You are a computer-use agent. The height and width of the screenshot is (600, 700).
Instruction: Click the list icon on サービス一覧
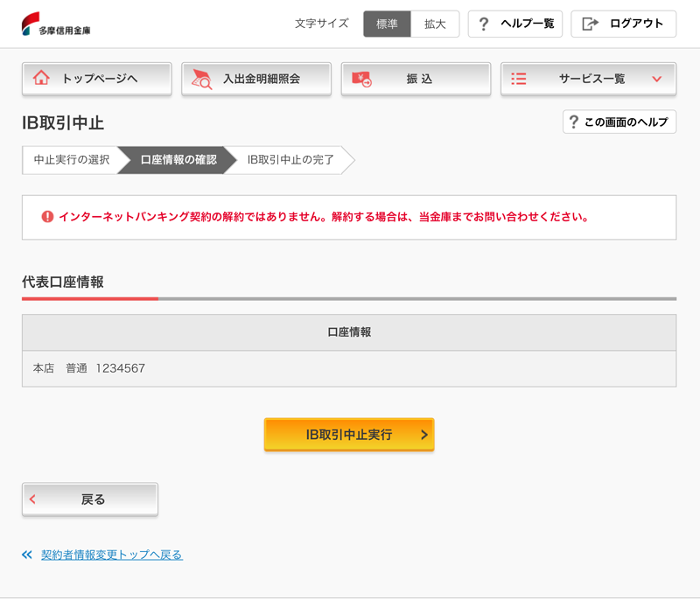(x=520, y=78)
